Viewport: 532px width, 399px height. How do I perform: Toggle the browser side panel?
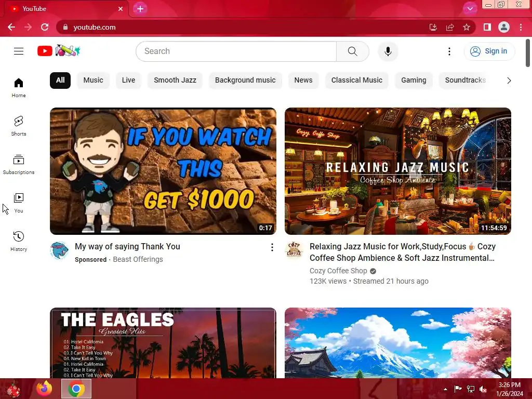[487, 27]
